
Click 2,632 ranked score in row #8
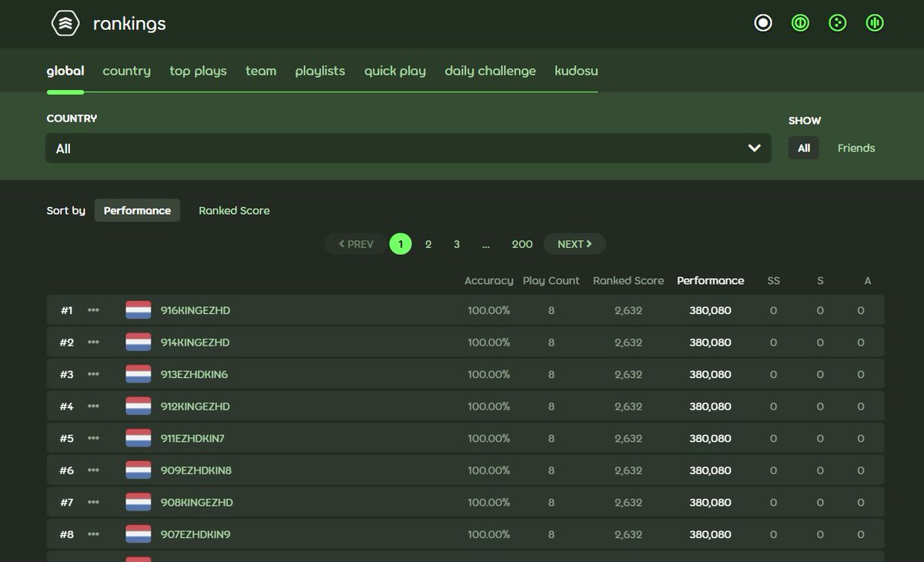[x=628, y=534]
